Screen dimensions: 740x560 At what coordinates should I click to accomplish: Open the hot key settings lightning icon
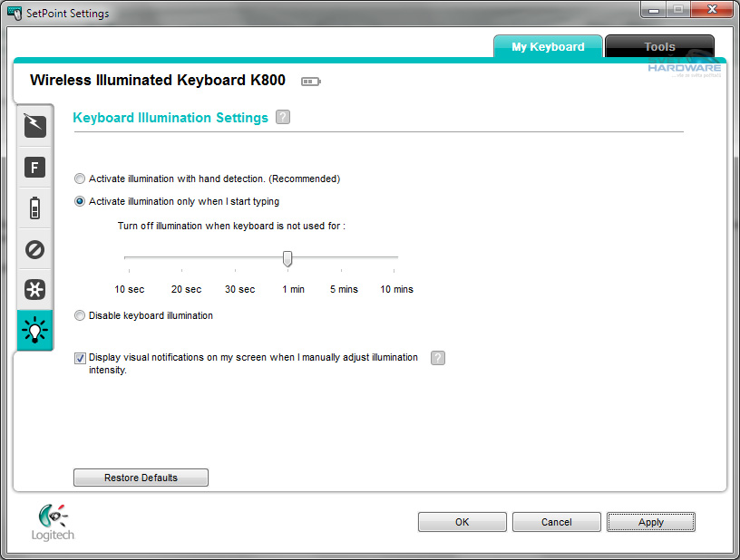[34, 125]
